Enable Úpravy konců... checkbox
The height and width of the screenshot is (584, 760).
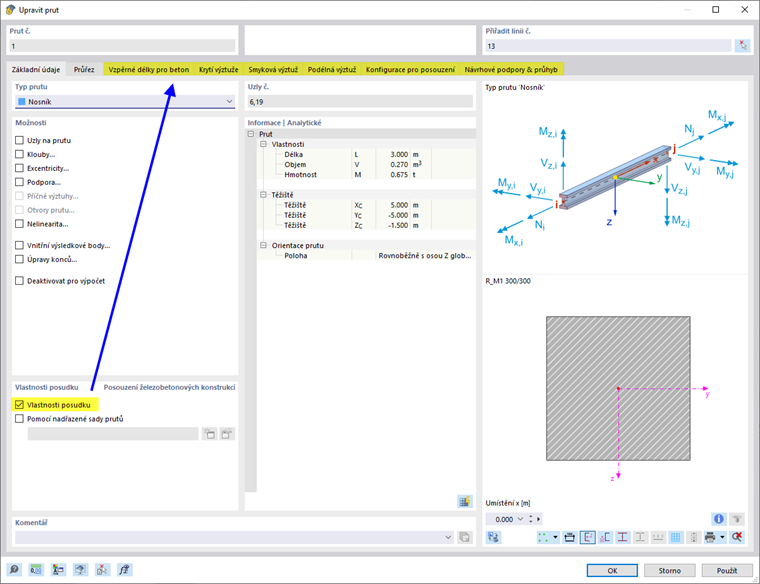coord(19,259)
